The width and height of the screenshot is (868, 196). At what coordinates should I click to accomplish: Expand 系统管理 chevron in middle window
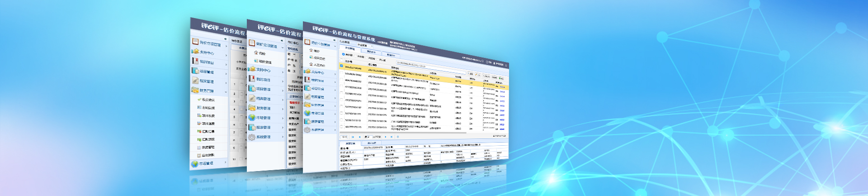(283, 137)
